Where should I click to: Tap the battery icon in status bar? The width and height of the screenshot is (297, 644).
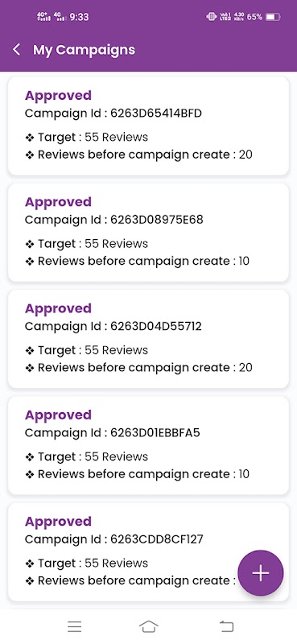point(273,17)
